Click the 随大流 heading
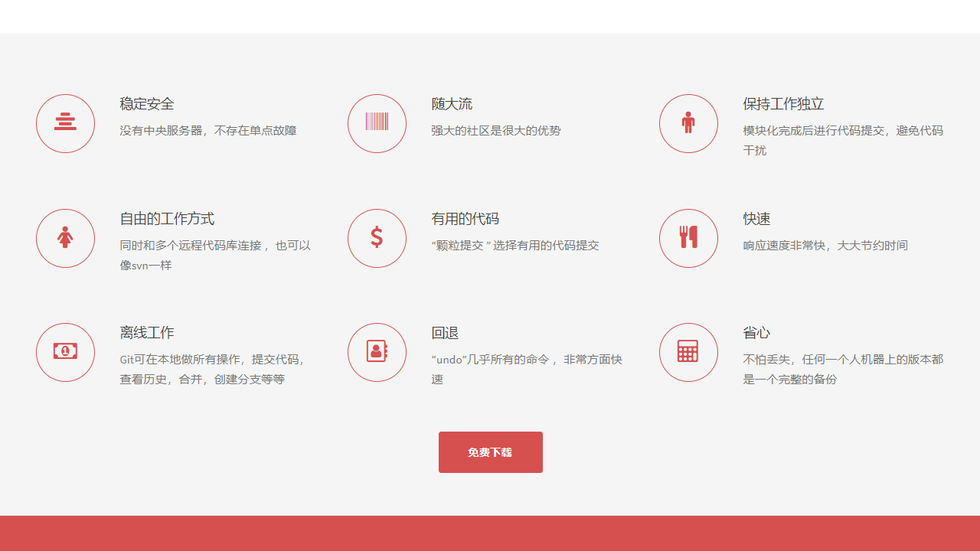The height and width of the screenshot is (551, 980). coord(452,104)
